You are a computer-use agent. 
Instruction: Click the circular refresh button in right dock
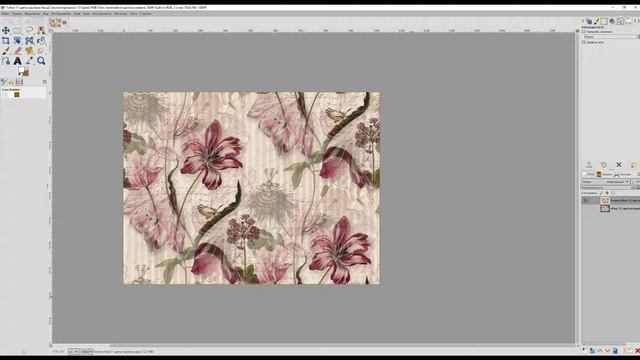pyautogui.click(x=604, y=164)
